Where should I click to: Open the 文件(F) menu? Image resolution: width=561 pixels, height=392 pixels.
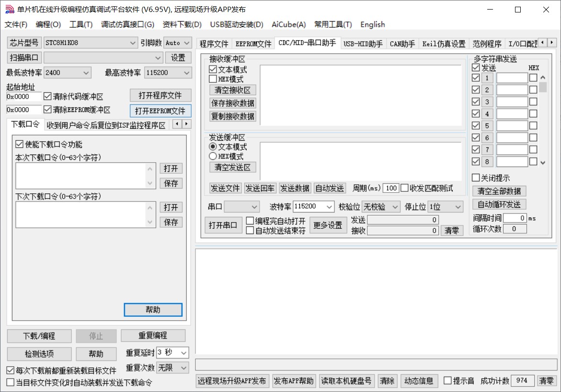pyautogui.click(x=16, y=24)
